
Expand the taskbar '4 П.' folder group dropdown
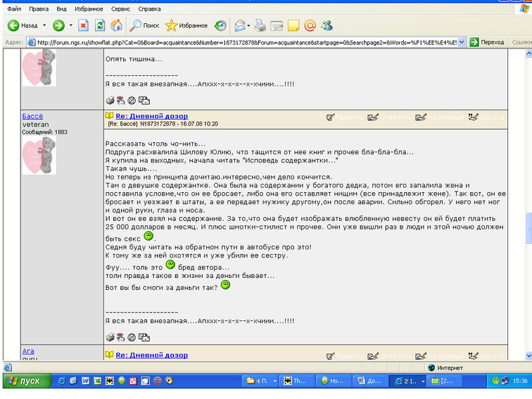[275, 381]
